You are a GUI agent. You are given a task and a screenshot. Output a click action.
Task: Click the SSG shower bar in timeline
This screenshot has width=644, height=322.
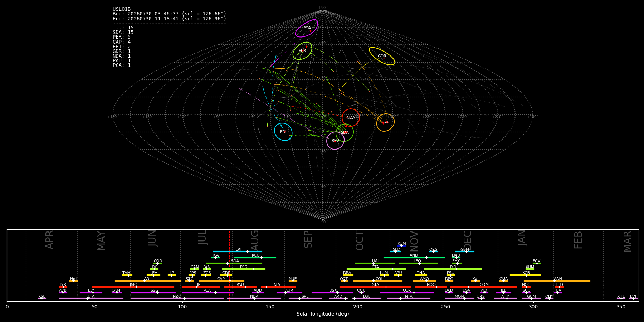(153, 293)
